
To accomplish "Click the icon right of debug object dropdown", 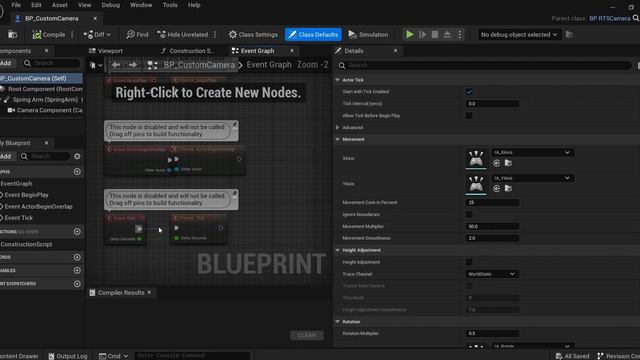I will (x=569, y=35).
